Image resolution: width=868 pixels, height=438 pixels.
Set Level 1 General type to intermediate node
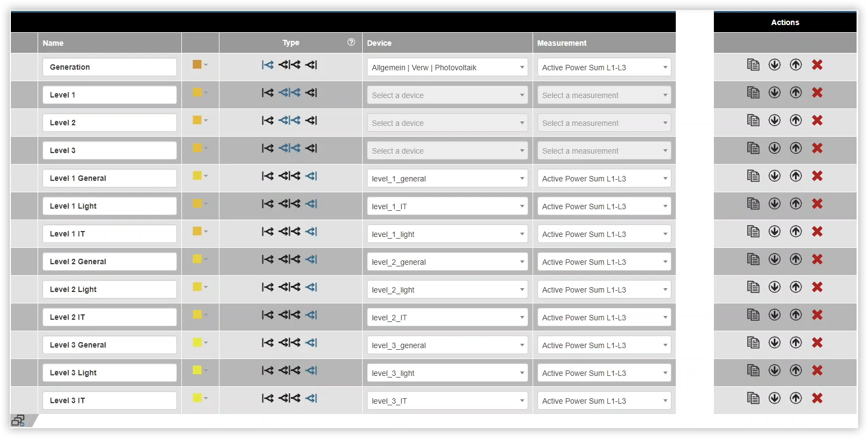click(x=289, y=176)
